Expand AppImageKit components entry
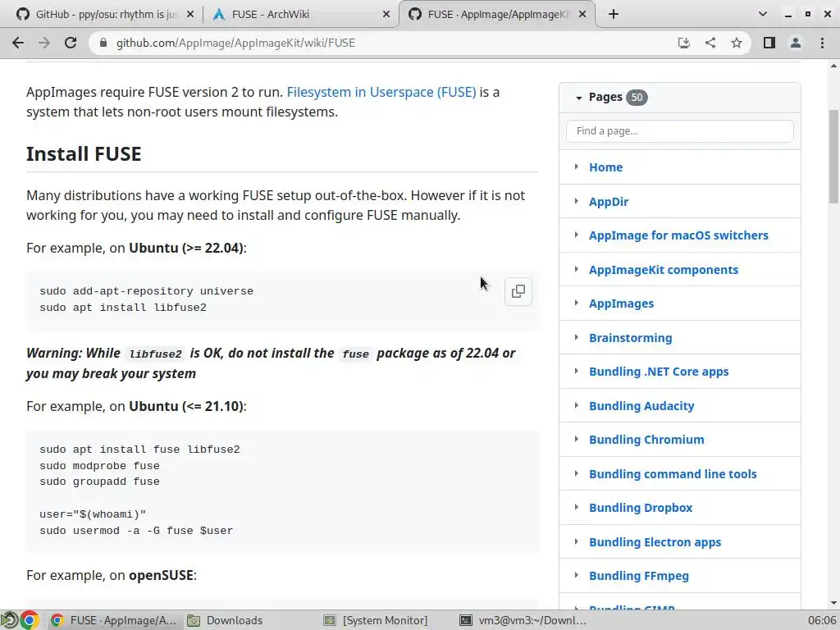The height and width of the screenshot is (630, 840). tap(577, 269)
